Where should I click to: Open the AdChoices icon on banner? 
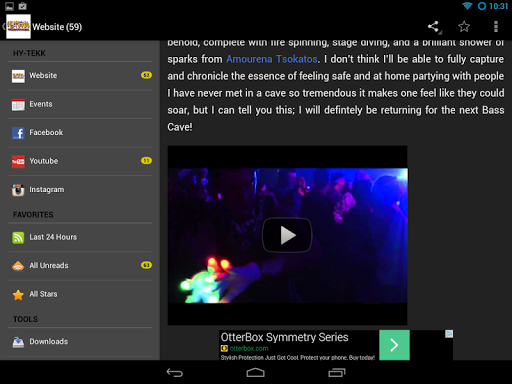pos(449,334)
